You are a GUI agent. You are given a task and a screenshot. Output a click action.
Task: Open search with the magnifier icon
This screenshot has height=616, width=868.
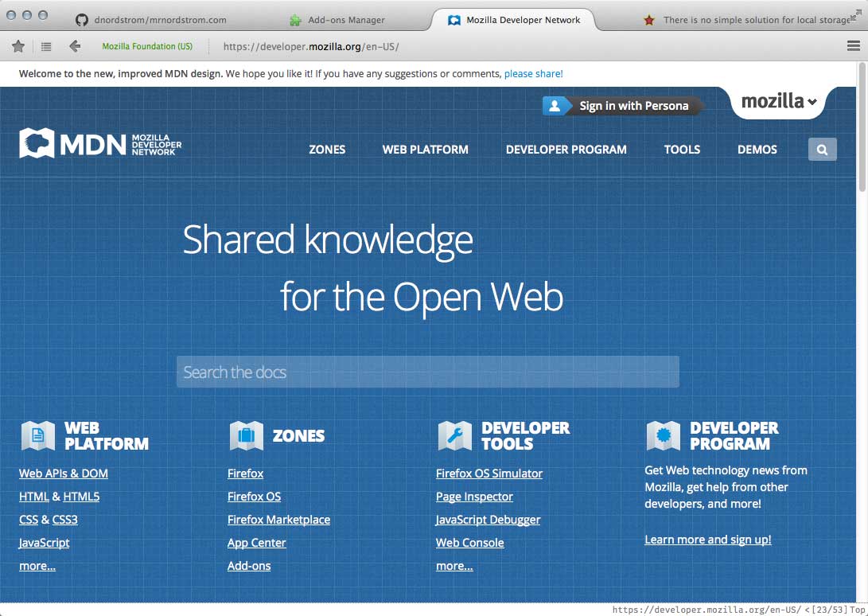tap(822, 149)
